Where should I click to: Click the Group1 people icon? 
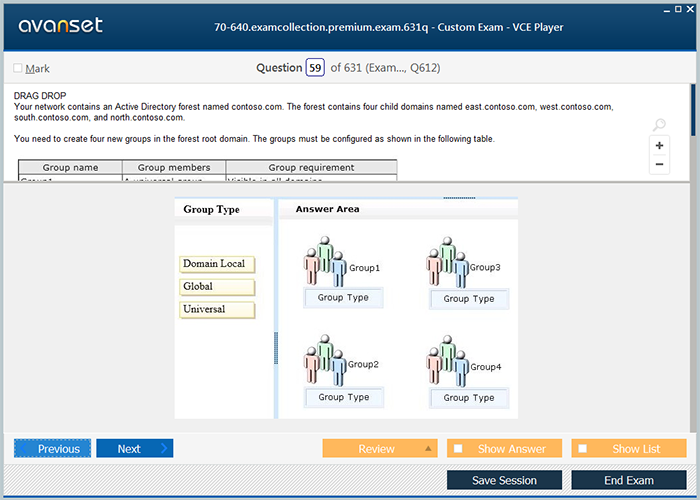point(325,262)
